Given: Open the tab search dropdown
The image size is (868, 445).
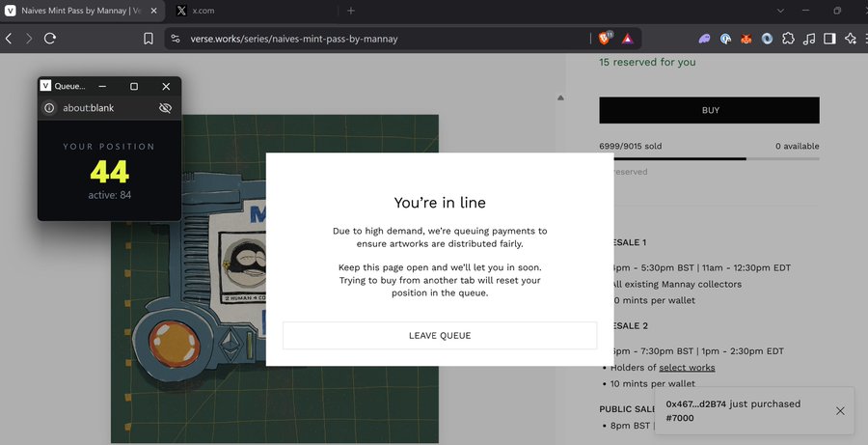Looking at the screenshot, I should (x=780, y=11).
